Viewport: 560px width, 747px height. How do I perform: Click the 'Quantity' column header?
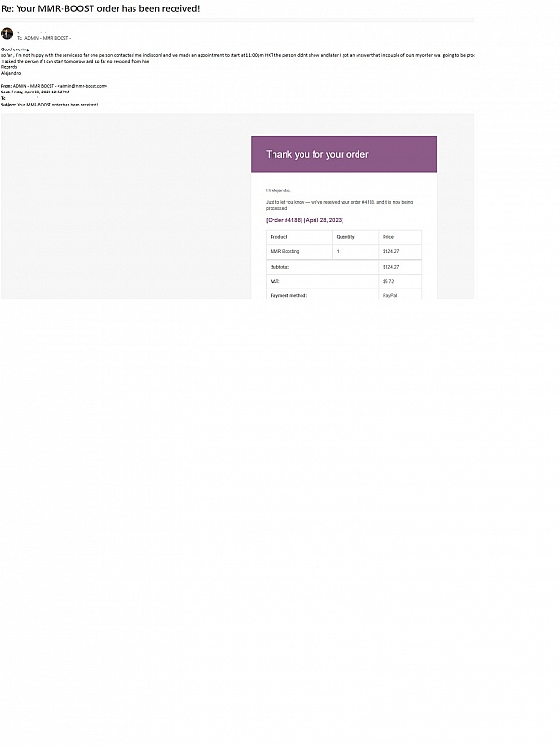(345, 237)
